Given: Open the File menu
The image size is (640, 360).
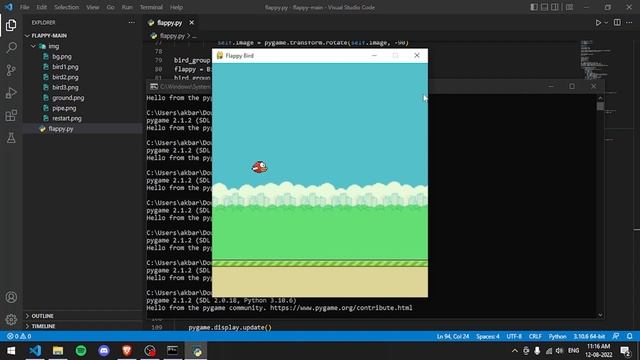Looking at the screenshot, I should coord(24,7).
